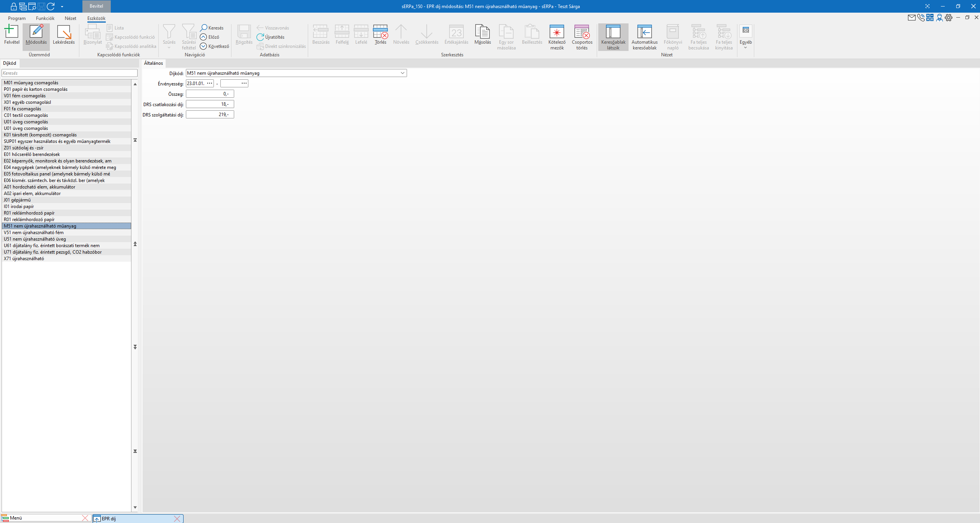Select V51 nem újrahasználható fém in list
The image size is (980, 523).
[34, 233]
